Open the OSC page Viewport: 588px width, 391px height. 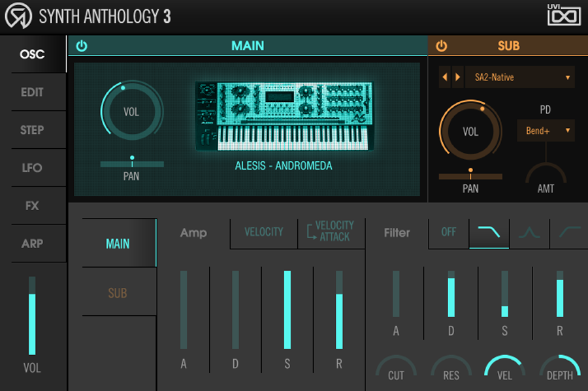coord(32,54)
